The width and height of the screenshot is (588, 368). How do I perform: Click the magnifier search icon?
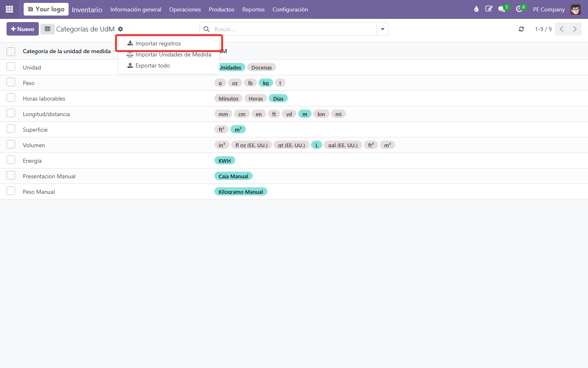click(207, 29)
